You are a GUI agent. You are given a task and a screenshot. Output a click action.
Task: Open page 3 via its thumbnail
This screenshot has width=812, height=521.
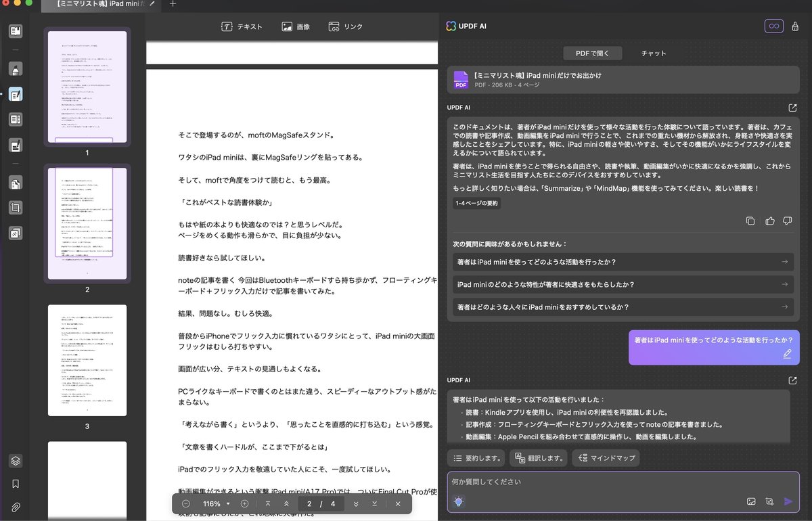[x=87, y=360]
